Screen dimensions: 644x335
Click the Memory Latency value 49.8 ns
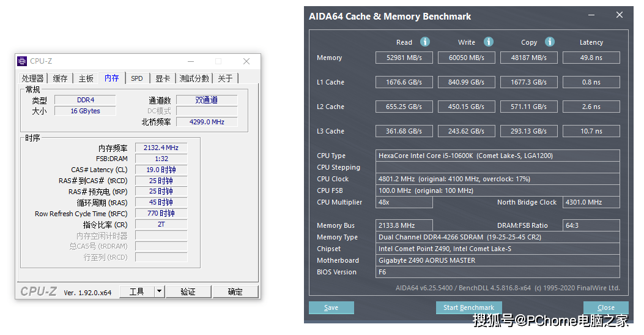coord(591,58)
